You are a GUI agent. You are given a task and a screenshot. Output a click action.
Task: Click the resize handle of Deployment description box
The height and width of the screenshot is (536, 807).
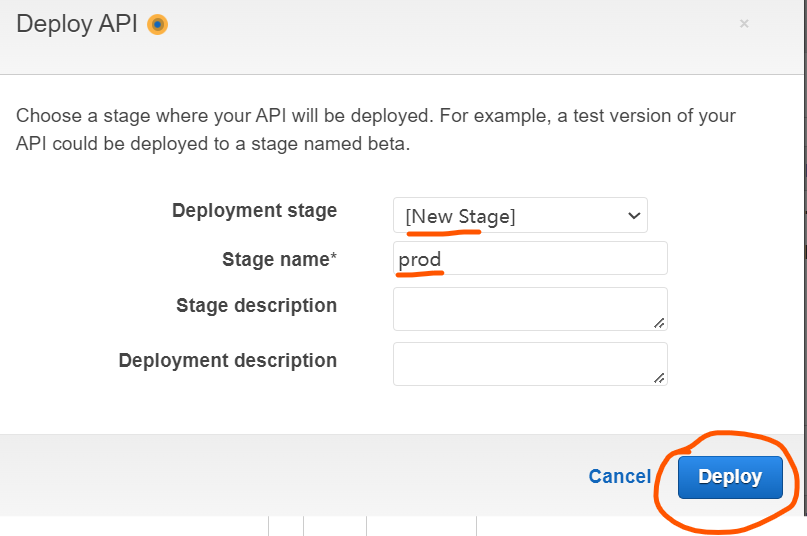tap(659, 378)
